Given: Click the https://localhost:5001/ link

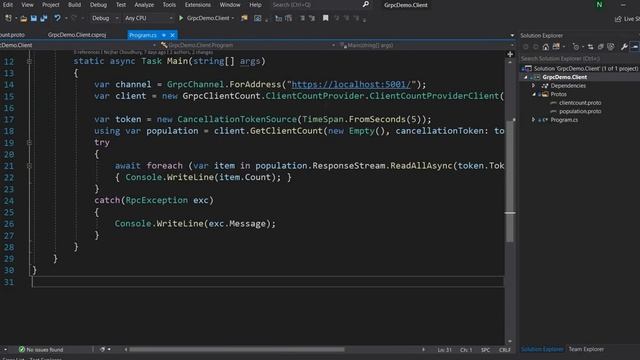Looking at the screenshot, I should pyautogui.click(x=351, y=84).
